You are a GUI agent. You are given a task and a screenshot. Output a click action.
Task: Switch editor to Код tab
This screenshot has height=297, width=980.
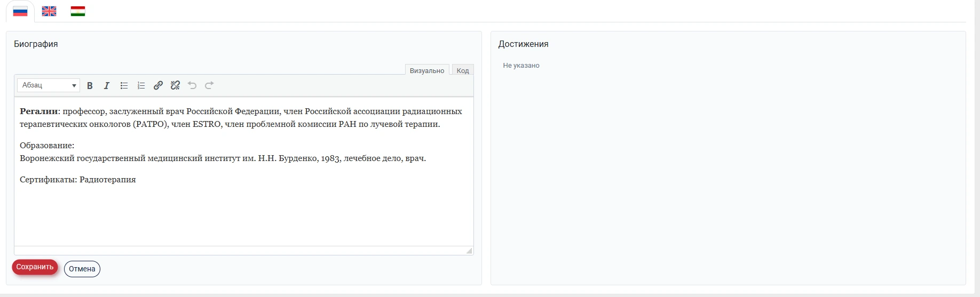point(463,70)
